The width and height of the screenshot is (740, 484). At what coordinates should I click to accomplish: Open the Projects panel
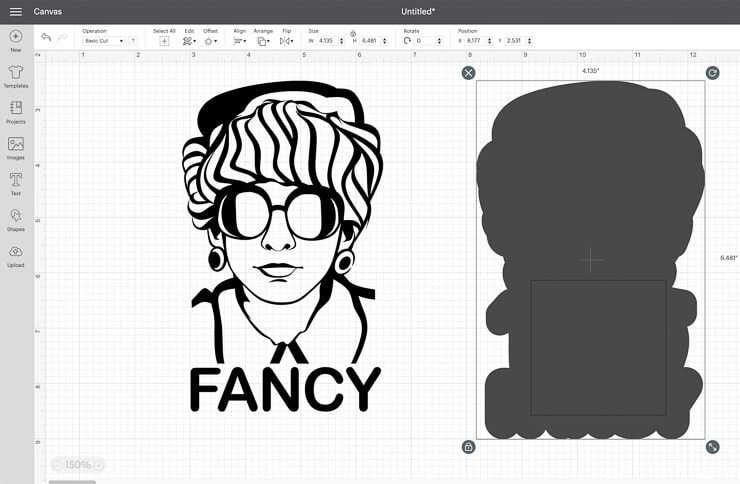click(15, 108)
